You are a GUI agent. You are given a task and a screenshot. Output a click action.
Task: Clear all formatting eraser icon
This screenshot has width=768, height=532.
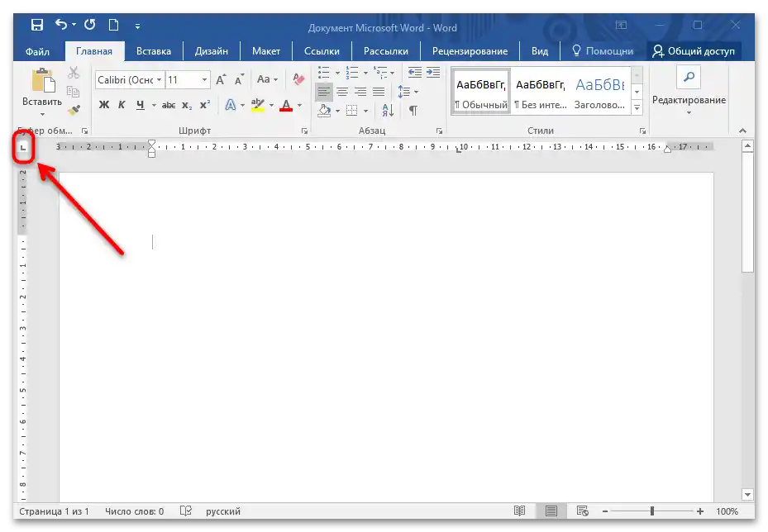298,79
